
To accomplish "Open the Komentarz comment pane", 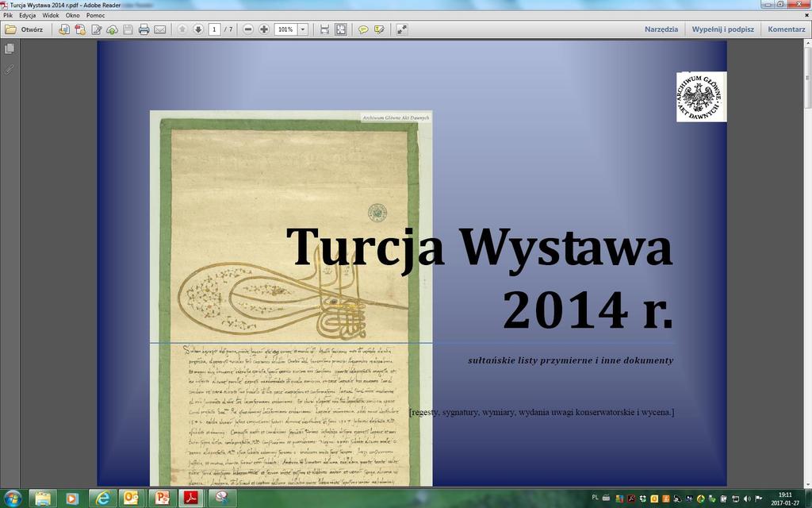I will (x=786, y=29).
